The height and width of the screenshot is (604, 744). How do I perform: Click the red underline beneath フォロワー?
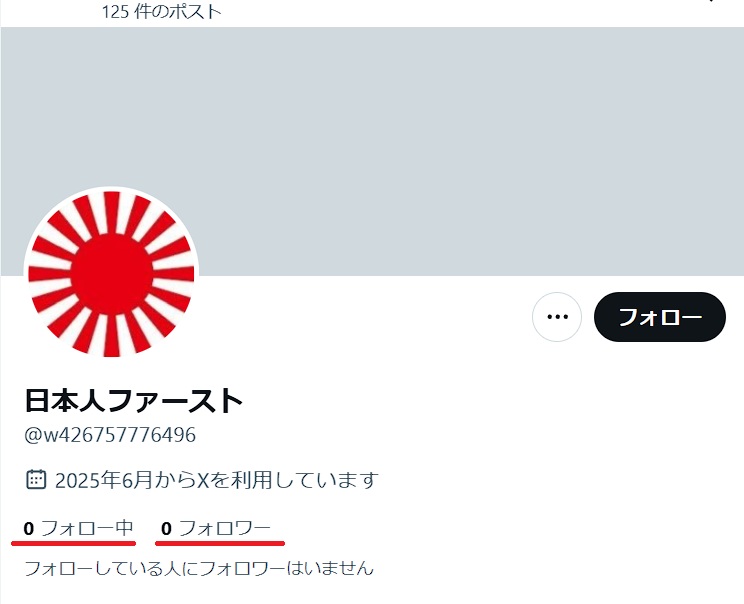coord(220,543)
